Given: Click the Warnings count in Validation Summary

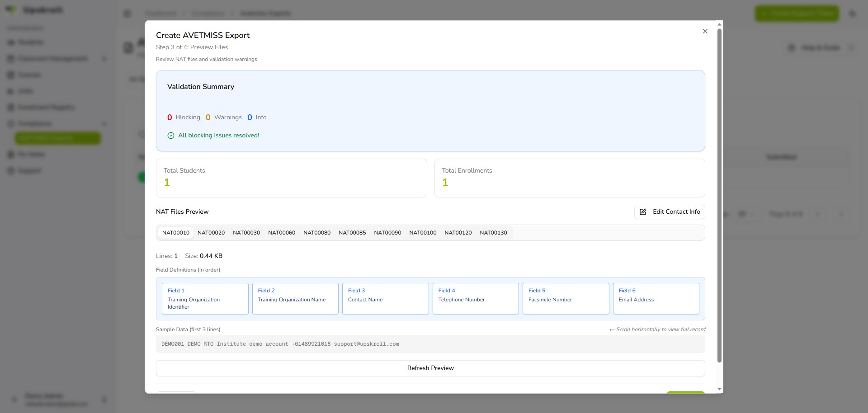Looking at the screenshot, I should point(208,117).
